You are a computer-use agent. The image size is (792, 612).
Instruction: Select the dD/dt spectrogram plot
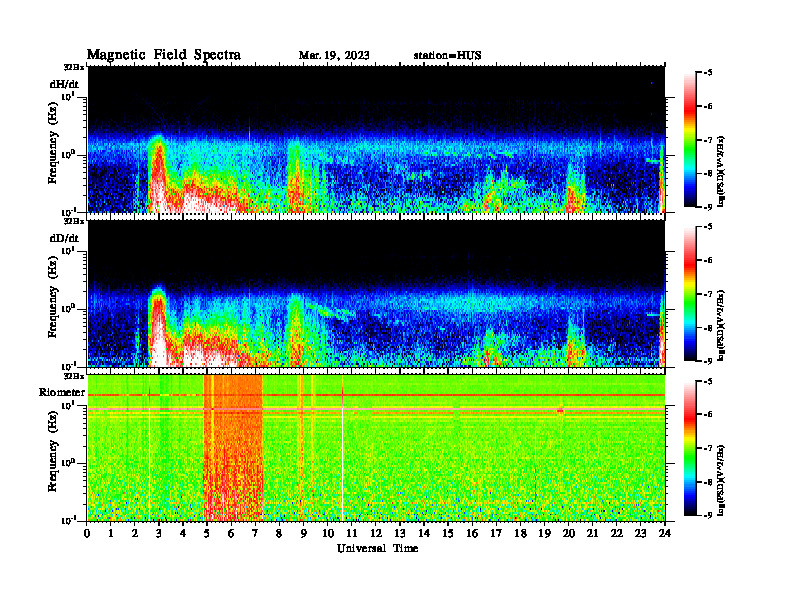pos(376,293)
